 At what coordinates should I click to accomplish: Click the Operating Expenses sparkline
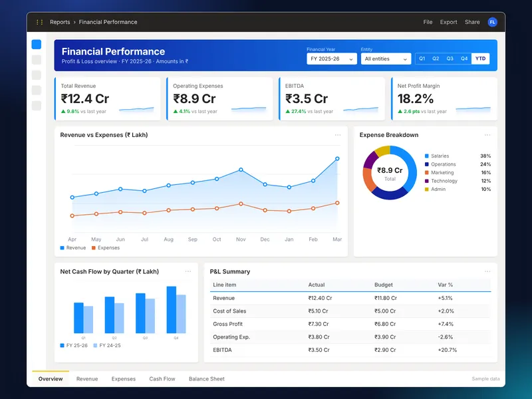tap(249, 110)
